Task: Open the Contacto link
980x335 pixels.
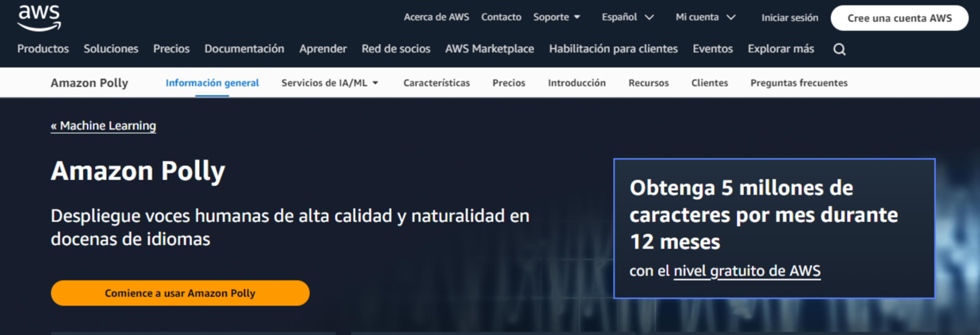Action: pyautogui.click(x=501, y=17)
